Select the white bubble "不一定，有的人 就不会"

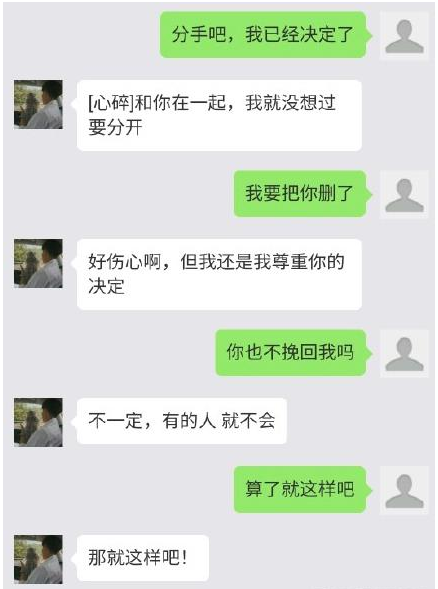pyautogui.click(x=182, y=421)
